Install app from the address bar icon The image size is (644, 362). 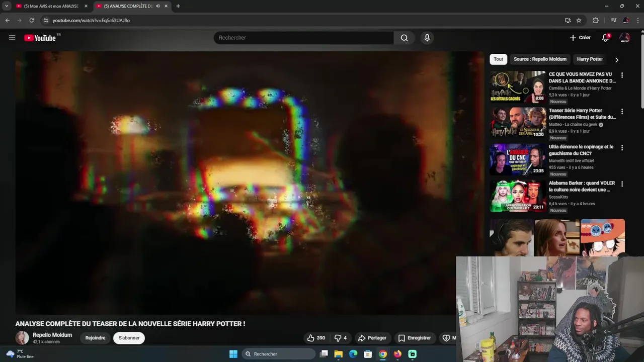click(568, 20)
